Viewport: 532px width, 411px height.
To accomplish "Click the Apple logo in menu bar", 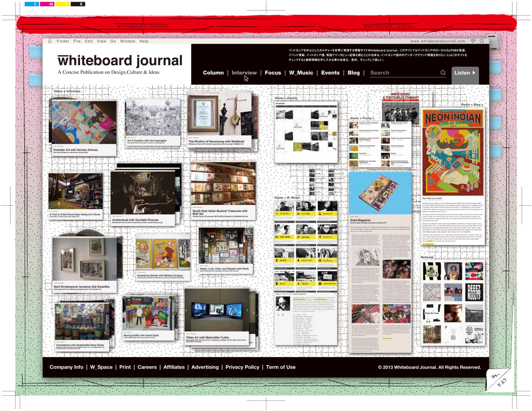I will click(50, 41).
